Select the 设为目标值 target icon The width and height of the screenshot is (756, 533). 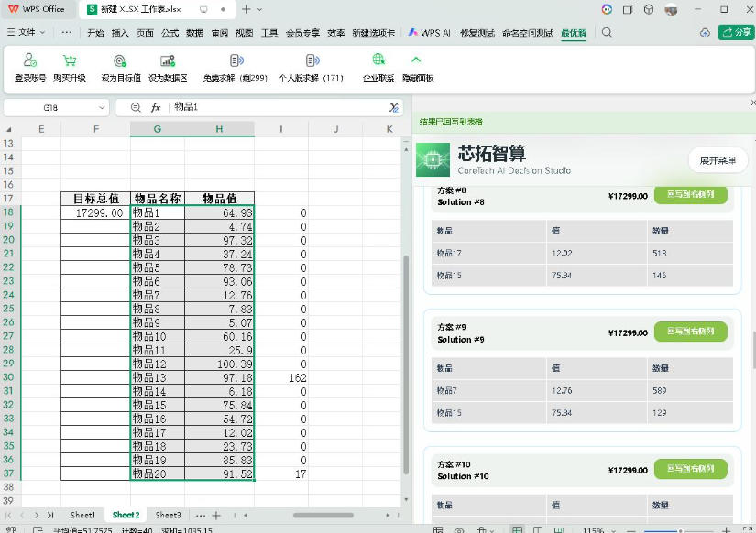pos(119,60)
